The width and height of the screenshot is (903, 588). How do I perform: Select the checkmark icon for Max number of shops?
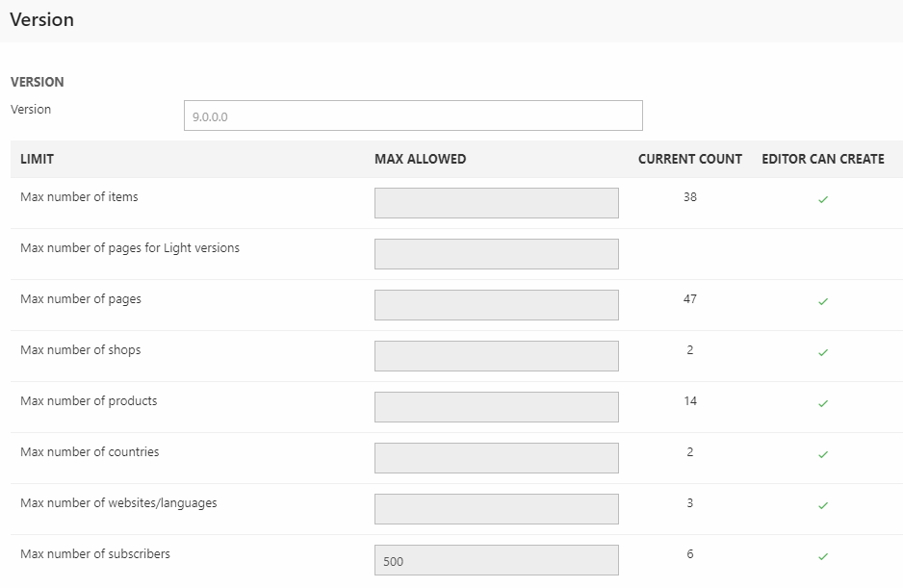tap(822, 353)
